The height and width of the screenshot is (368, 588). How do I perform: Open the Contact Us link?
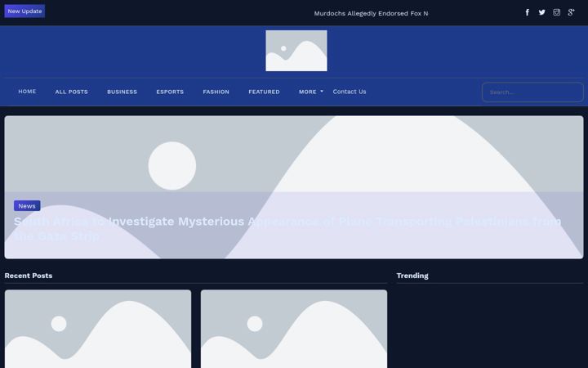tap(350, 92)
